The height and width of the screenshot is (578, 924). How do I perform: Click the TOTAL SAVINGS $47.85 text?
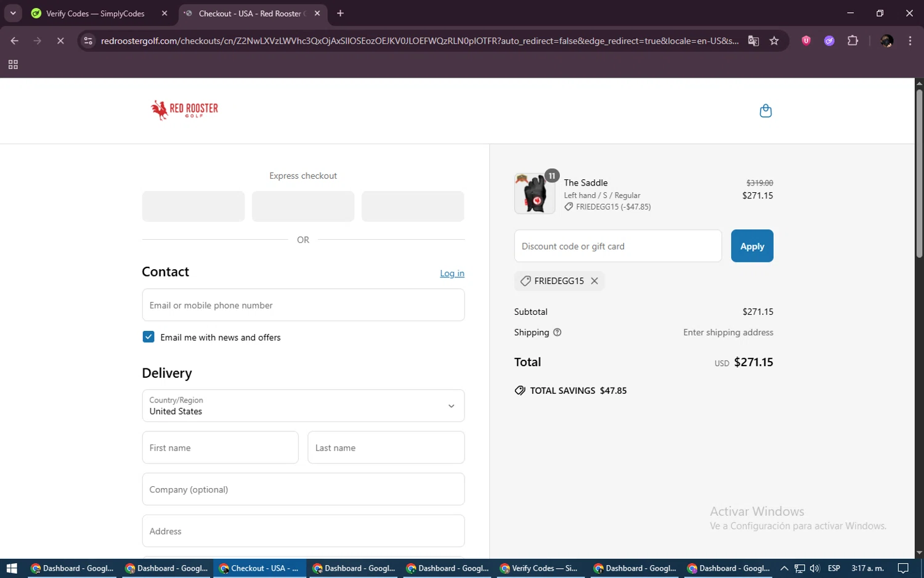click(x=578, y=391)
